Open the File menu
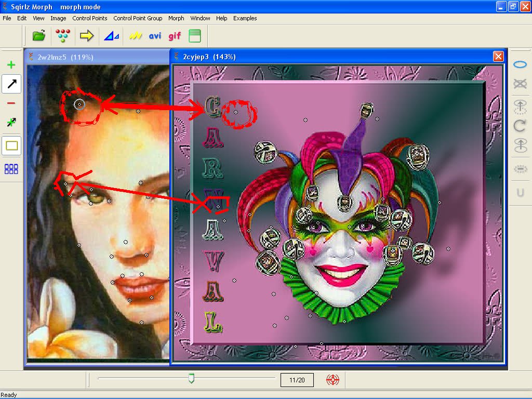Image resolution: width=532 pixels, height=399 pixels. pos(7,18)
